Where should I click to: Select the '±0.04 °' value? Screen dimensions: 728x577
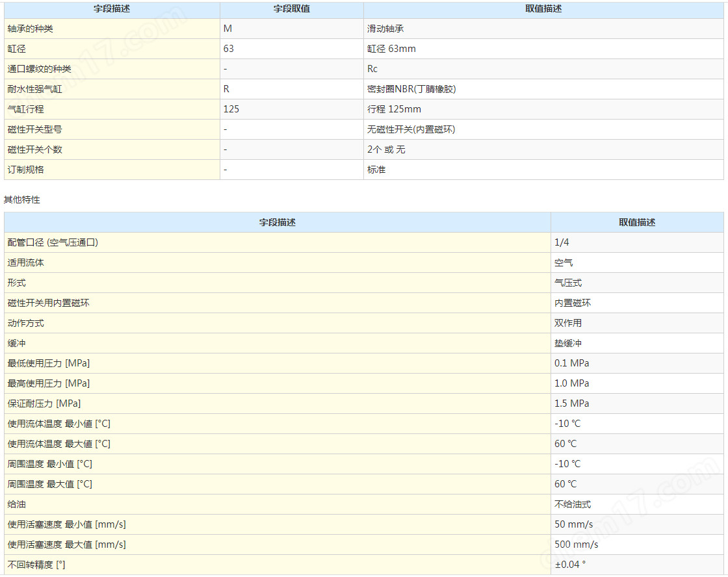pyautogui.click(x=637, y=565)
